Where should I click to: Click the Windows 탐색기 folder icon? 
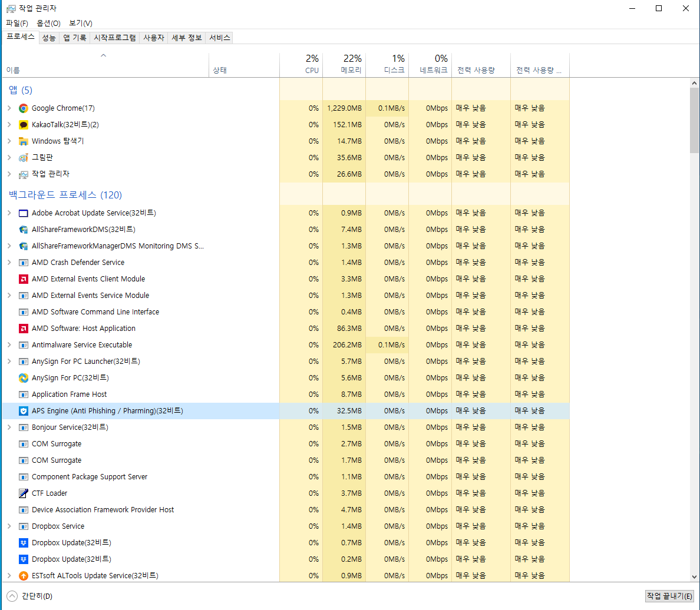(x=23, y=141)
